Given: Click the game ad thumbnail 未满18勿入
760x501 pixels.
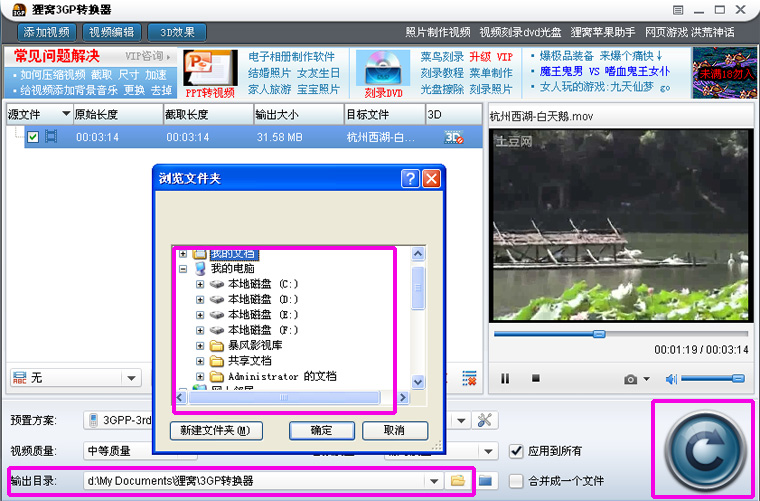Looking at the screenshot, I should coord(724,73).
